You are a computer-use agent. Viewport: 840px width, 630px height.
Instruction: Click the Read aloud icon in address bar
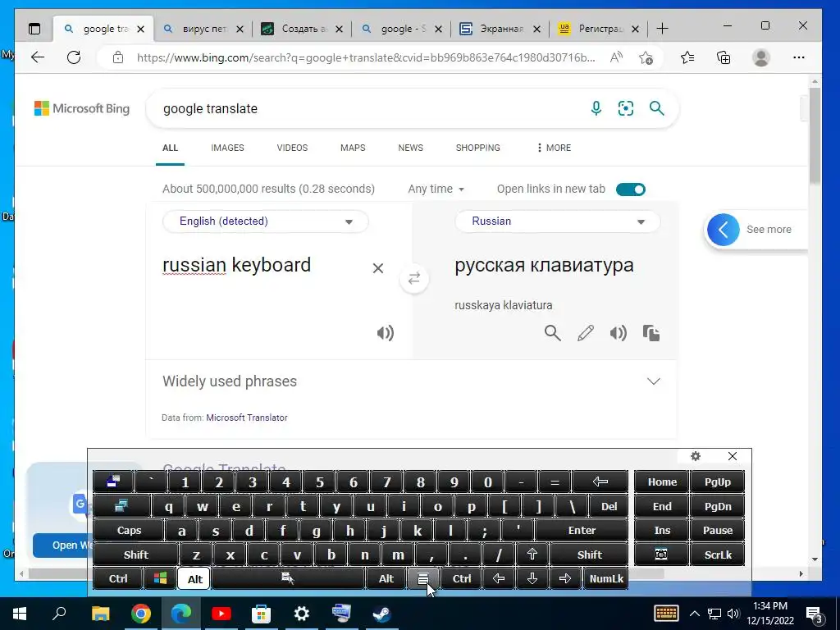point(617,57)
